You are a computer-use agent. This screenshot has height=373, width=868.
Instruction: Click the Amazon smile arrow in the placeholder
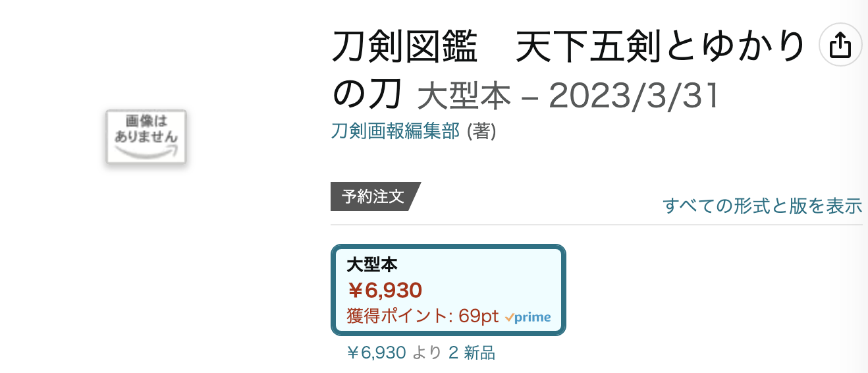click(147, 151)
